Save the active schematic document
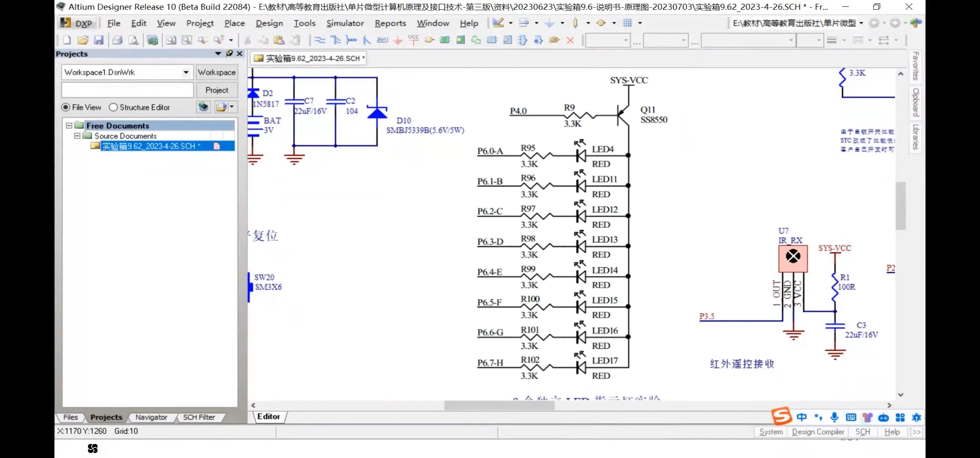 99,40
